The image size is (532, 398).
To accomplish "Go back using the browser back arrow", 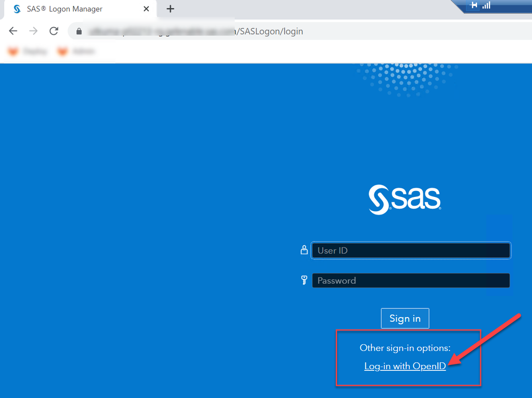I will [x=13, y=31].
